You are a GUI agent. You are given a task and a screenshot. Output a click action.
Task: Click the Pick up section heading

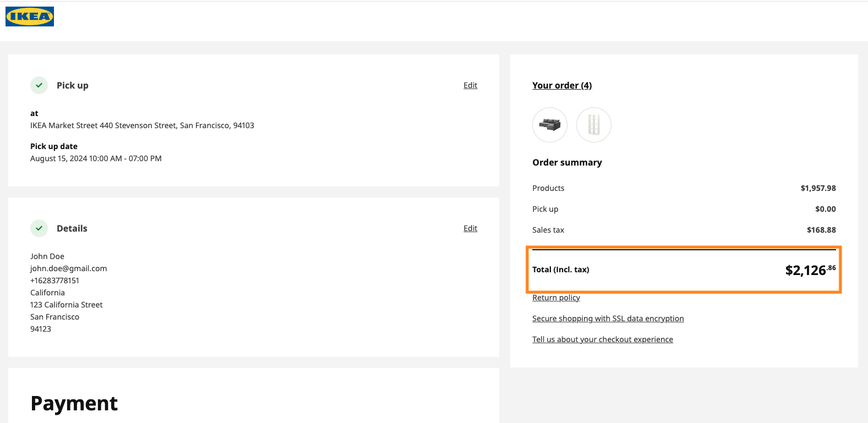[x=72, y=85]
